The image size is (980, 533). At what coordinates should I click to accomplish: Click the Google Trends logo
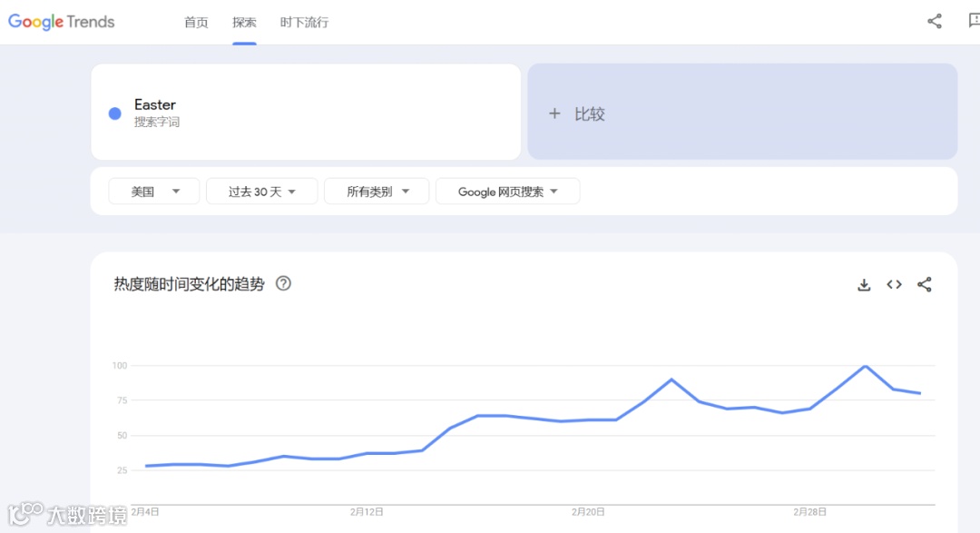(62, 22)
